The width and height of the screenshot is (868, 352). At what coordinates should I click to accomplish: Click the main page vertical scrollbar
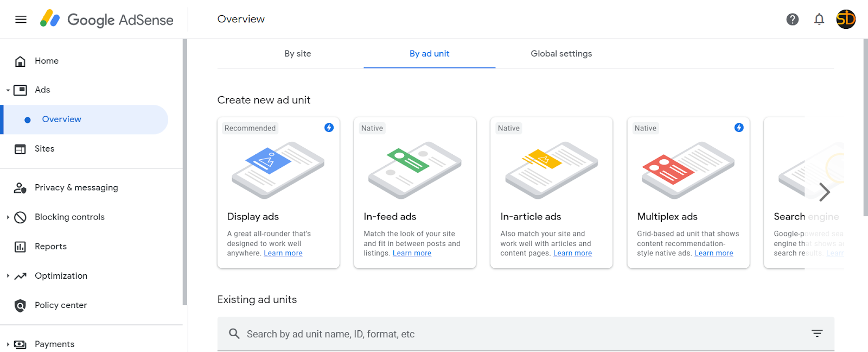coord(865,128)
